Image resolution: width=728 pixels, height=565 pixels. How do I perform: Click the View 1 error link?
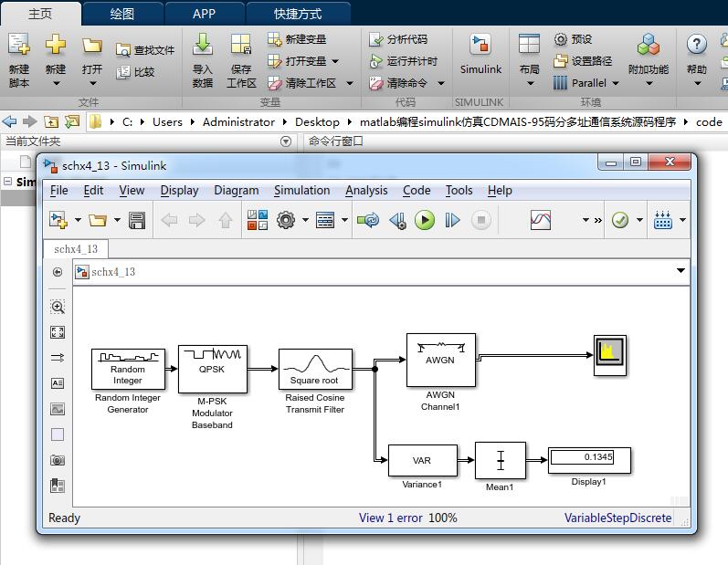[x=390, y=518]
